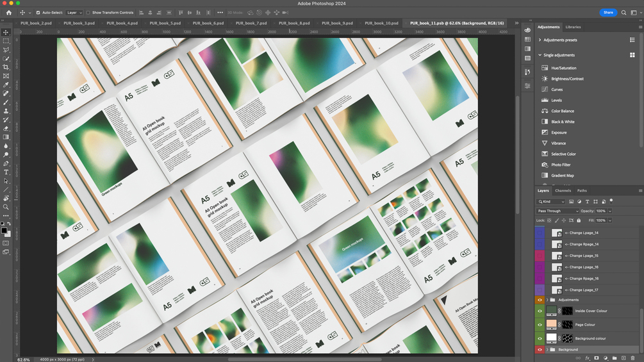Select the Zoom tool
The height and width of the screenshot is (362, 644).
6,207
